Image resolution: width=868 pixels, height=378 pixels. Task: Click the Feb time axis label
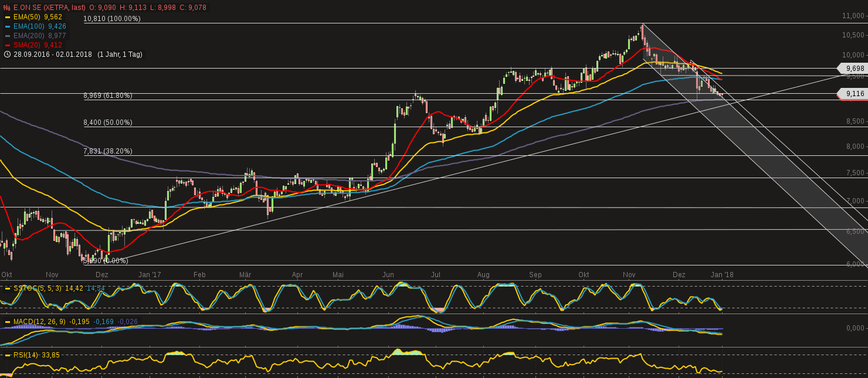point(199,274)
